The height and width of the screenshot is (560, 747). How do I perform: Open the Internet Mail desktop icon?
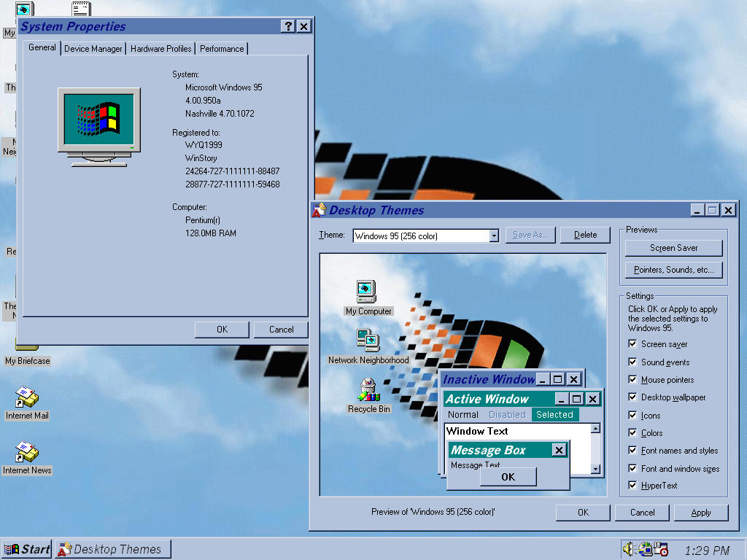tap(27, 397)
